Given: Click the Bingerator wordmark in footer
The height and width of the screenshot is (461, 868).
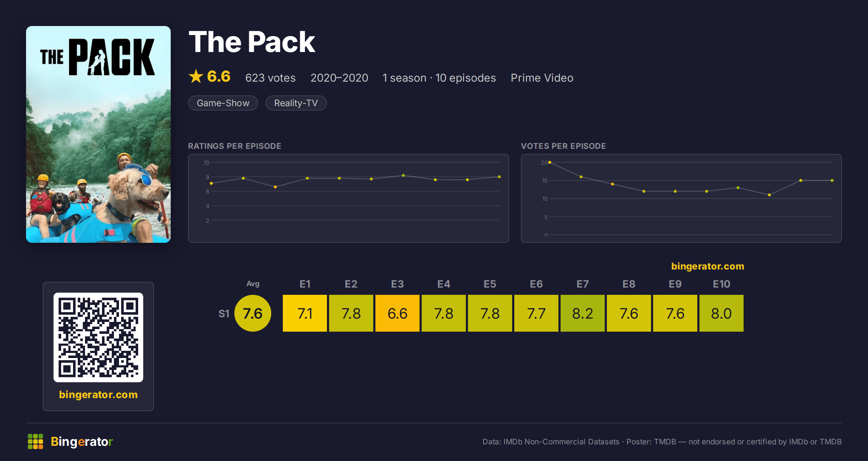Looking at the screenshot, I should click(82, 441).
